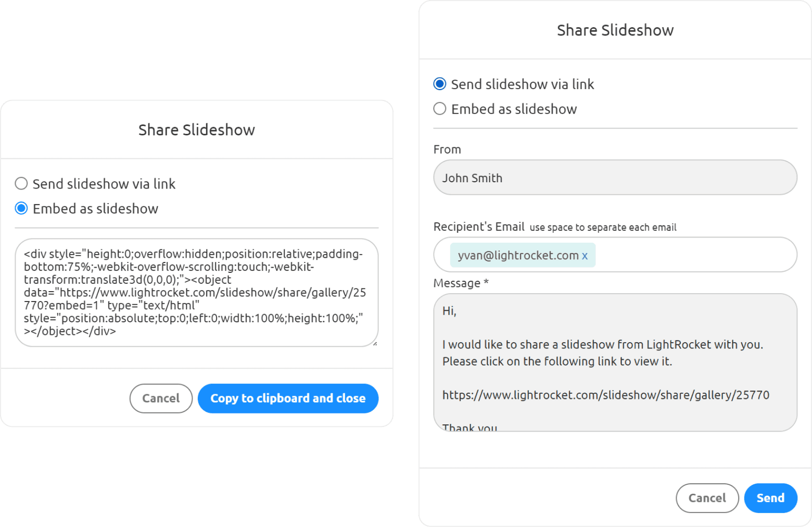812x527 pixels.
Task: Cancel the dialog next to Send
Action: click(x=707, y=498)
